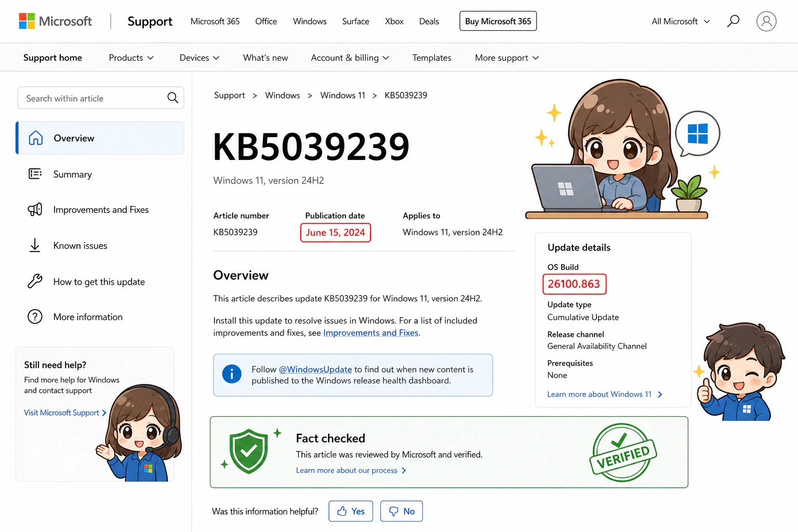Open Learn more about our process
This screenshot has width=798, height=532.
[x=351, y=470]
